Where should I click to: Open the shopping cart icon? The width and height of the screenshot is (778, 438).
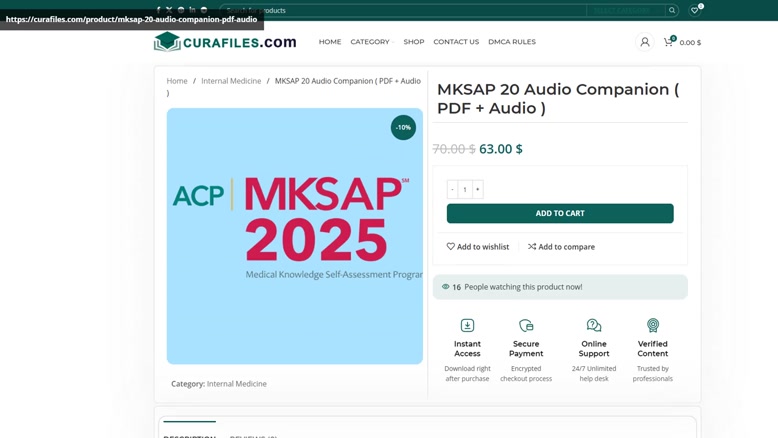pos(668,42)
